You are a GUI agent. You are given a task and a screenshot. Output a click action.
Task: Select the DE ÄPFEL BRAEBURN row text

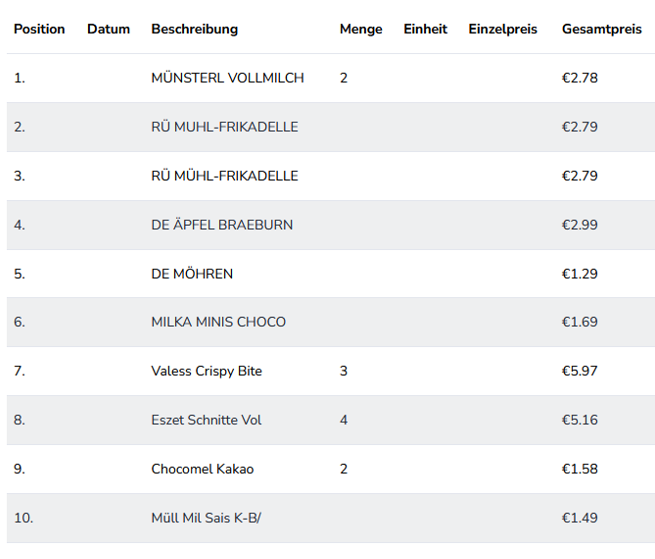(222, 225)
